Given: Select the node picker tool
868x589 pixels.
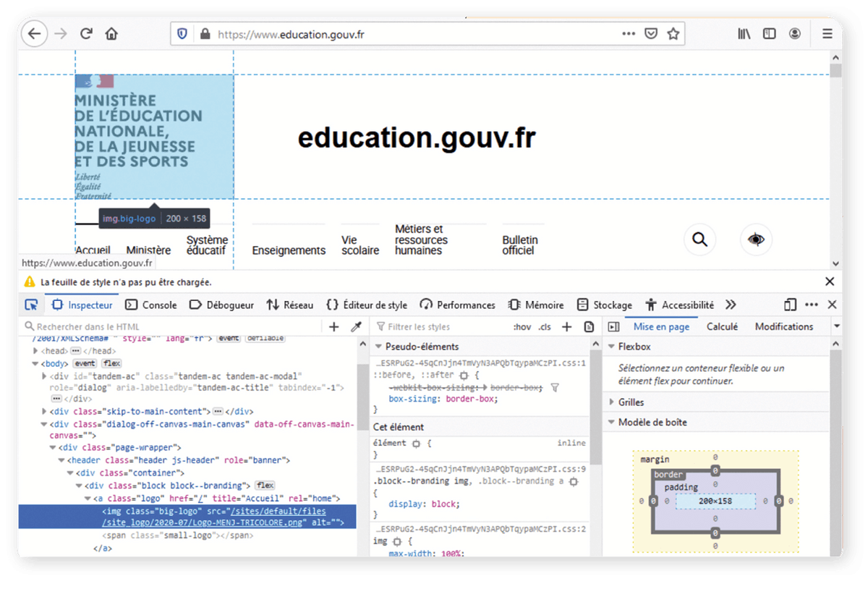Looking at the screenshot, I should pos(30,305).
